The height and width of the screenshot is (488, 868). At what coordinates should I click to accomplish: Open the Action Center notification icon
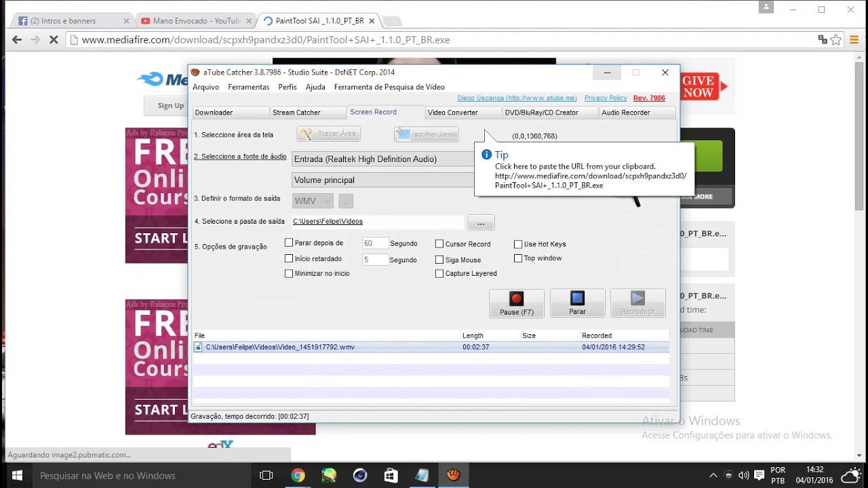(x=759, y=475)
